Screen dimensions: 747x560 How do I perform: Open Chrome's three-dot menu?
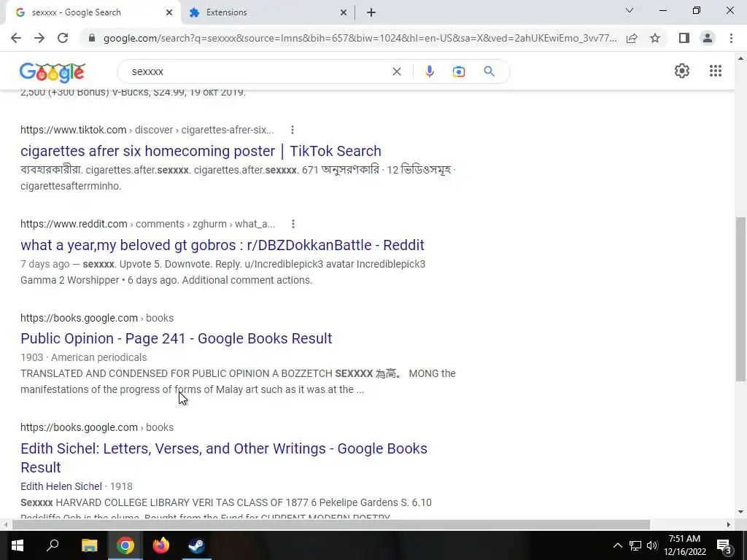(x=731, y=38)
